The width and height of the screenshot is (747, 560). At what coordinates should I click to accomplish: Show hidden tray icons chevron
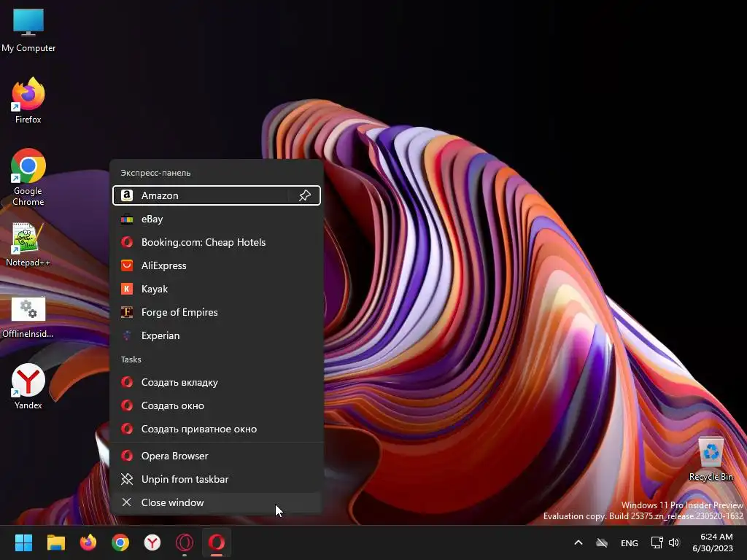tap(578, 542)
